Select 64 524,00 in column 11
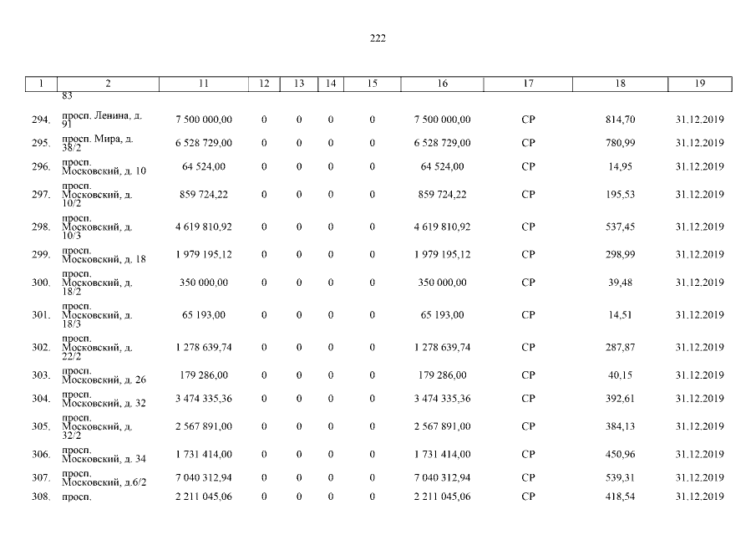 204,166
